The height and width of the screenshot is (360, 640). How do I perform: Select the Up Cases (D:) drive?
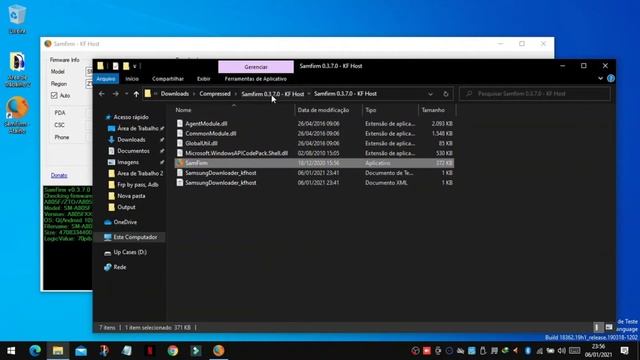(129, 252)
